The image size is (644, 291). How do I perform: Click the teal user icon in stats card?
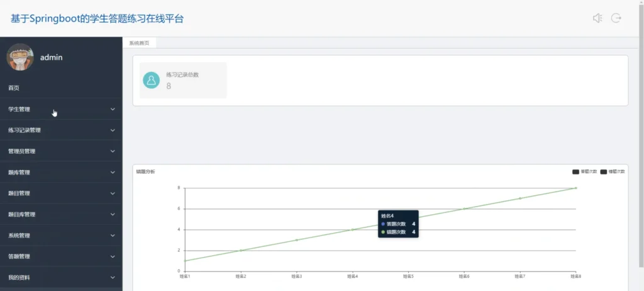coord(151,80)
